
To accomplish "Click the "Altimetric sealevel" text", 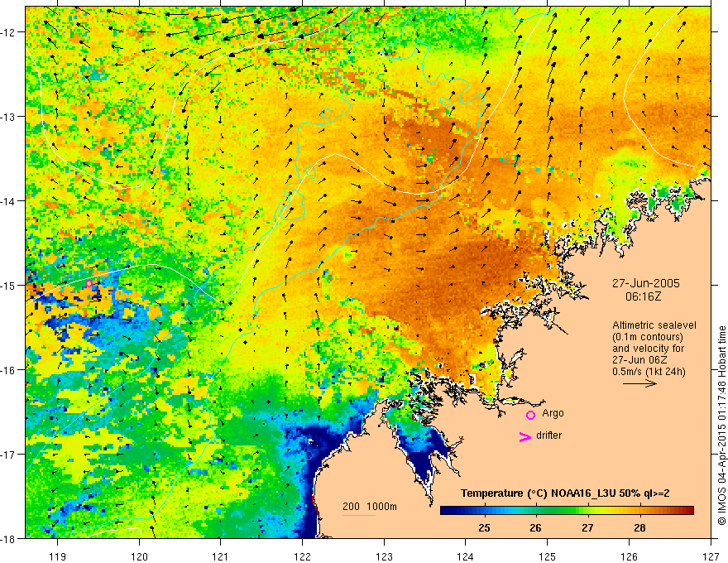I will (x=654, y=325).
